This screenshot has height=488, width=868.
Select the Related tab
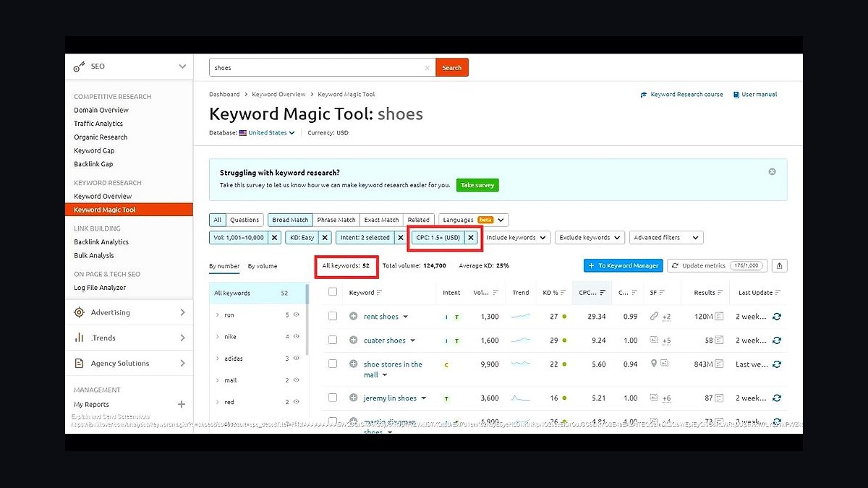418,220
